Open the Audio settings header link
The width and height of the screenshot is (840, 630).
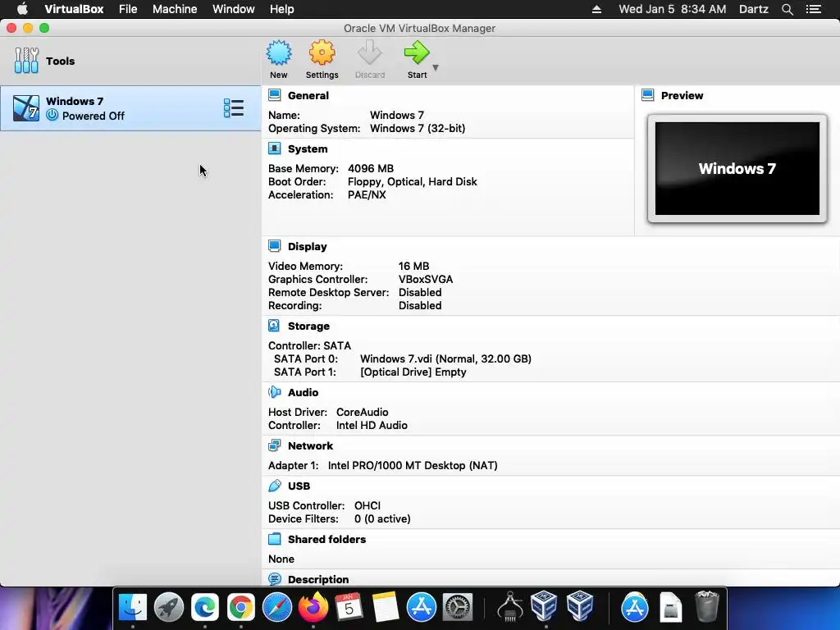coord(303,393)
